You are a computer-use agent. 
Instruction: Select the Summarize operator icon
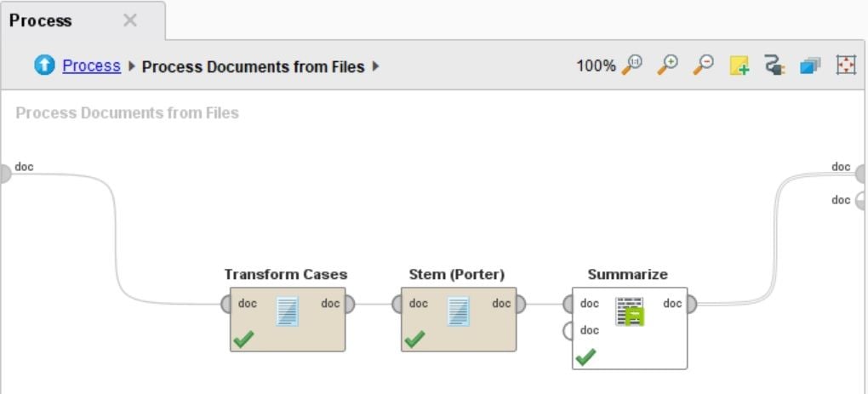630,311
